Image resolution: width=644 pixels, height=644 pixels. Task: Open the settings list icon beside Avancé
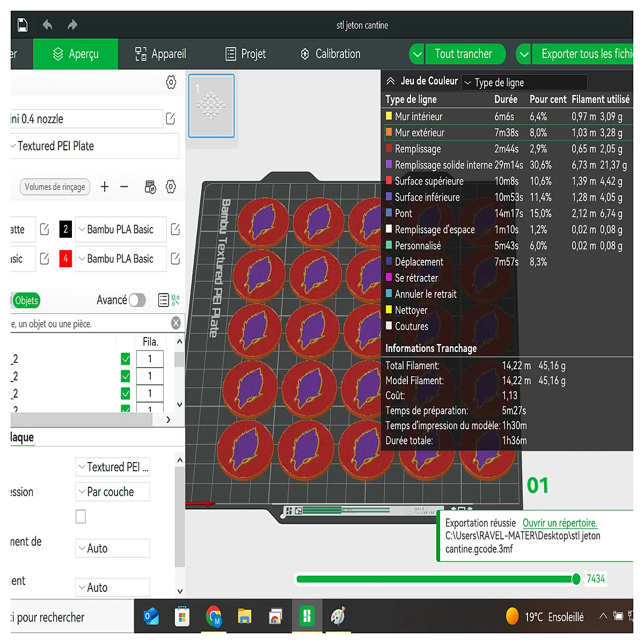tap(164, 300)
